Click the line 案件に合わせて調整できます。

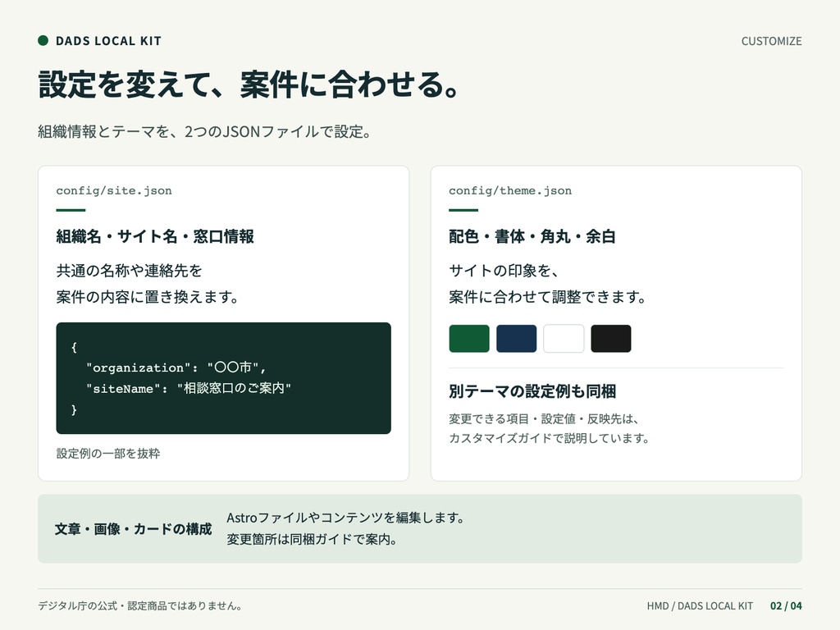(x=547, y=297)
